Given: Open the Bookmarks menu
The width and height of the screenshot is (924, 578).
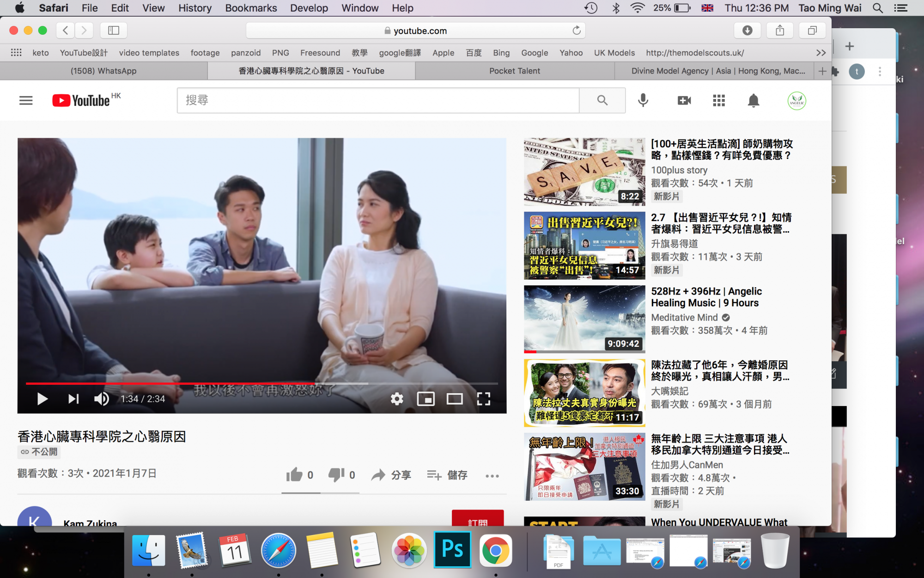Looking at the screenshot, I should (x=251, y=8).
